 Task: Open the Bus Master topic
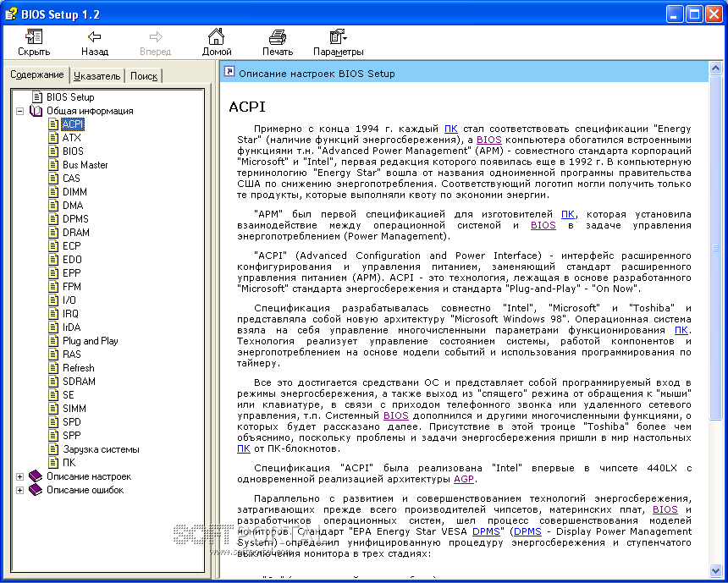(x=85, y=165)
